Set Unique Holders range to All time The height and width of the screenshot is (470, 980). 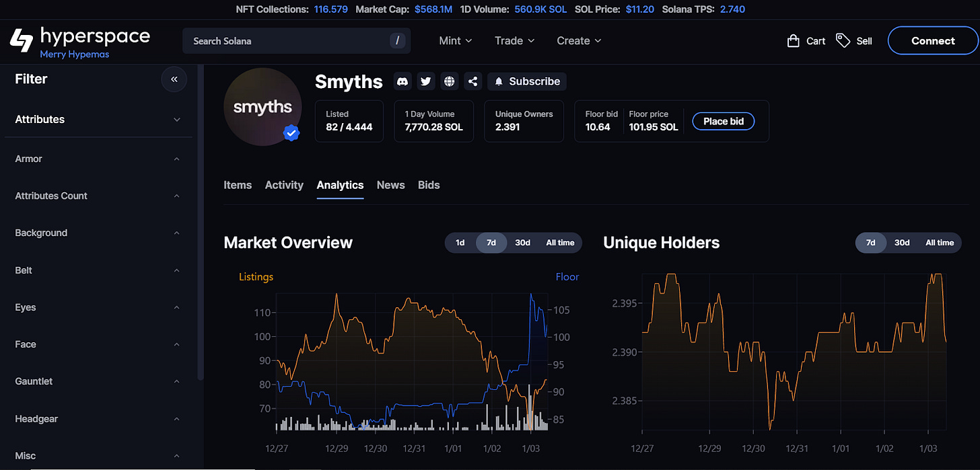click(x=940, y=243)
